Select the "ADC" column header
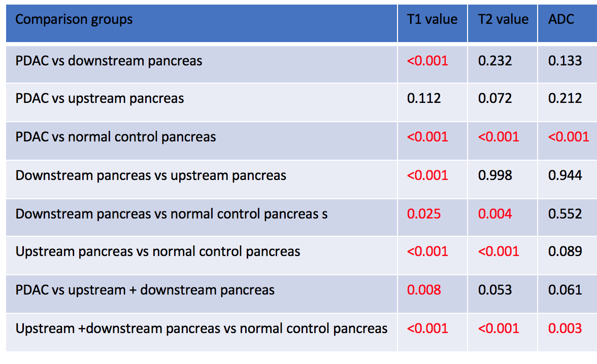 (x=561, y=20)
